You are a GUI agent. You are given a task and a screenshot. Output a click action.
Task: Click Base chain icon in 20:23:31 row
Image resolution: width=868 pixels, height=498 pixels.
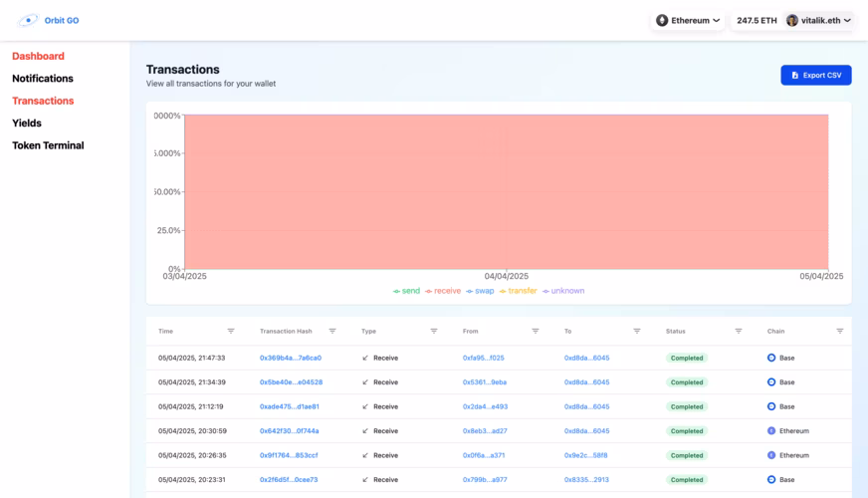click(771, 480)
